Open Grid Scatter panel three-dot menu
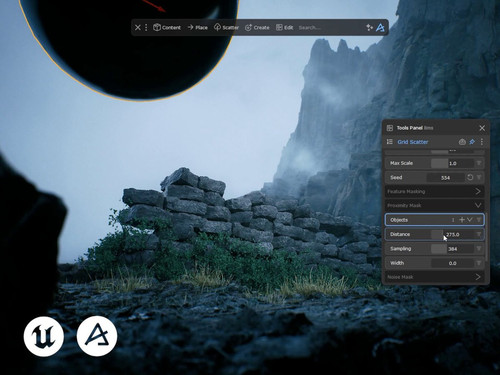500x375 pixels. [482, 142]
